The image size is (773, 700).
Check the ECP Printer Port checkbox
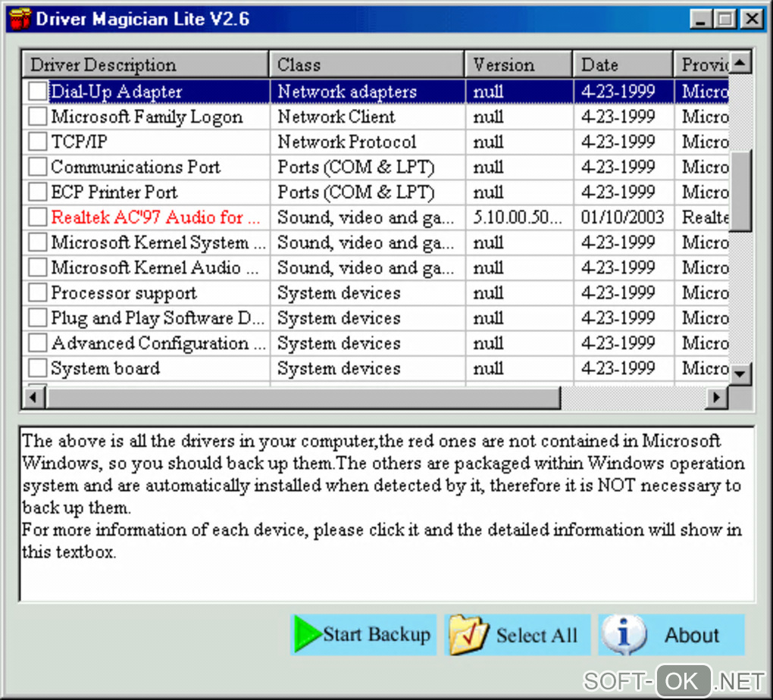[x=37, y=192]
